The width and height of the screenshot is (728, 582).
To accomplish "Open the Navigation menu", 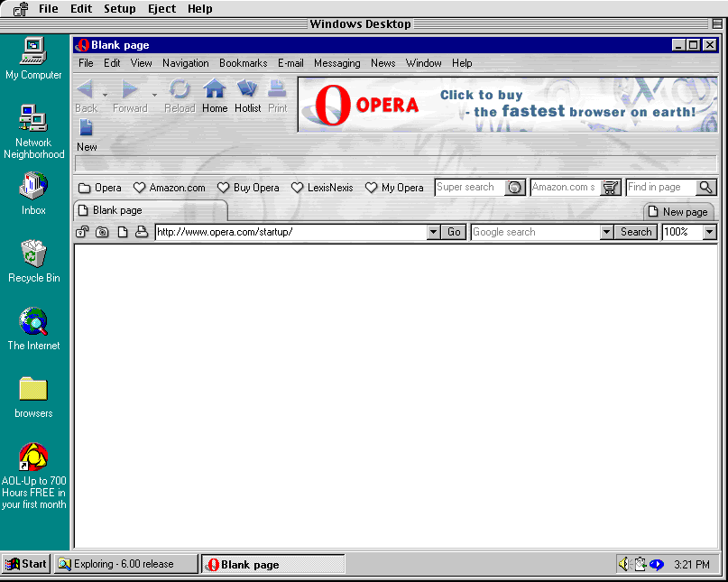I will pos(185,63).
